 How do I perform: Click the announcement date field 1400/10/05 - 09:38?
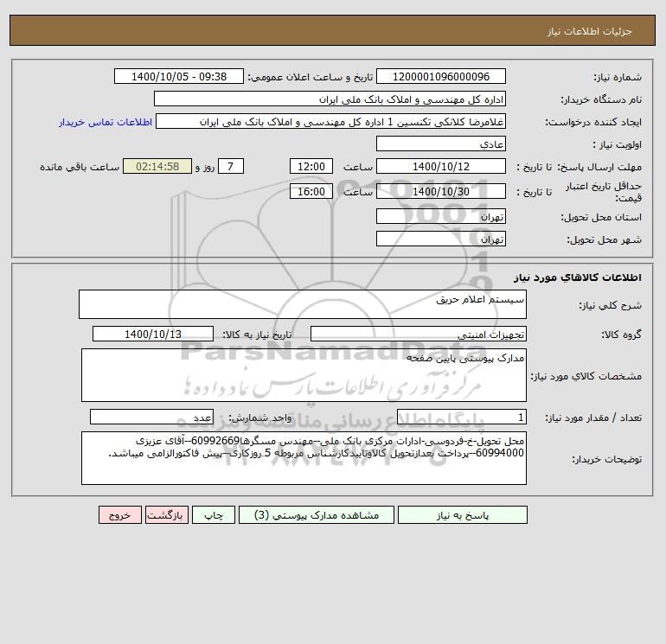coord(179,76)
